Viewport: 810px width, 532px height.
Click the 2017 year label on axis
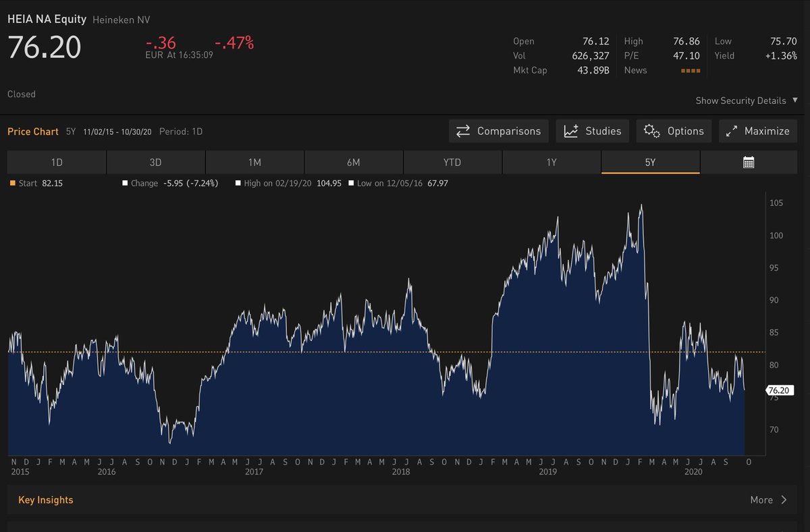[254, 472]
